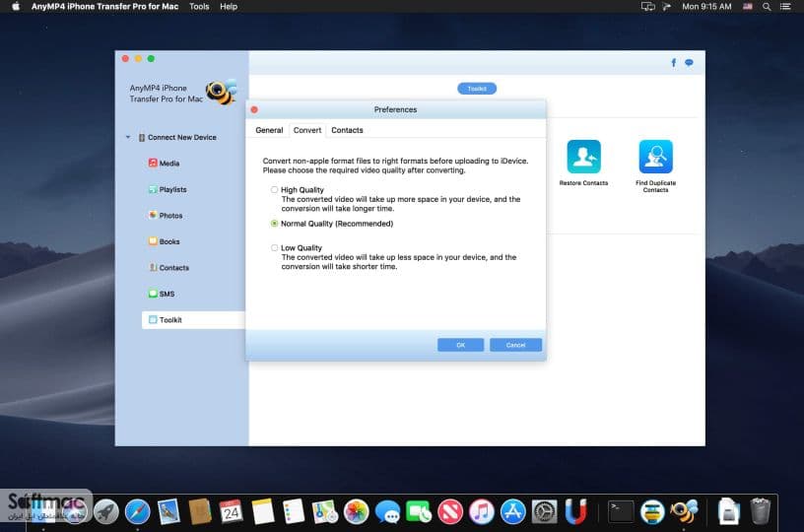The height and width of the screenshot is (532, 804).
Task: Click Cancel in Preferences dialog
Action: tap(515, 345)
